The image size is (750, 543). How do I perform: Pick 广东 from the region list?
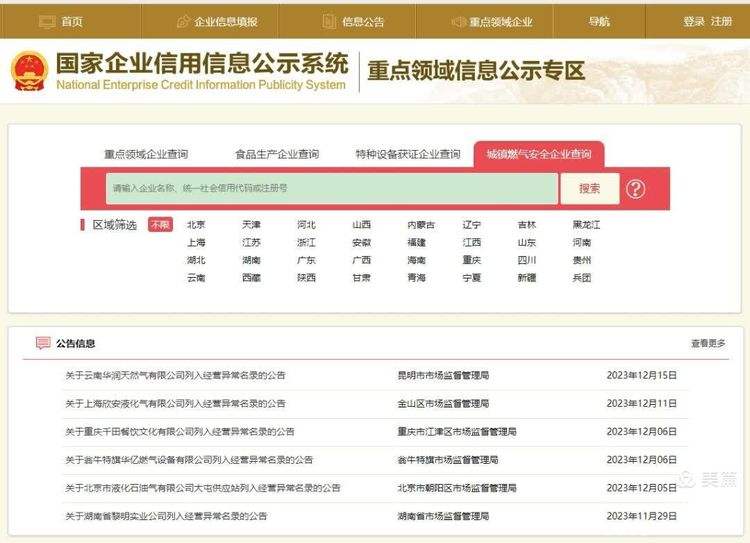pyautogui.click(x=306, y=260)
